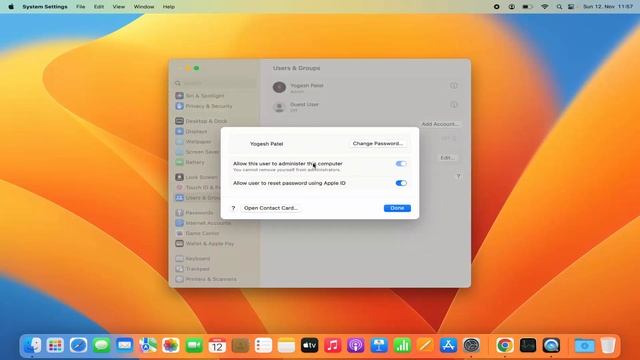This screenshot has height=360, width=640.
Task: Open Numbers from the Dock
Action: [x=402, y=345]
